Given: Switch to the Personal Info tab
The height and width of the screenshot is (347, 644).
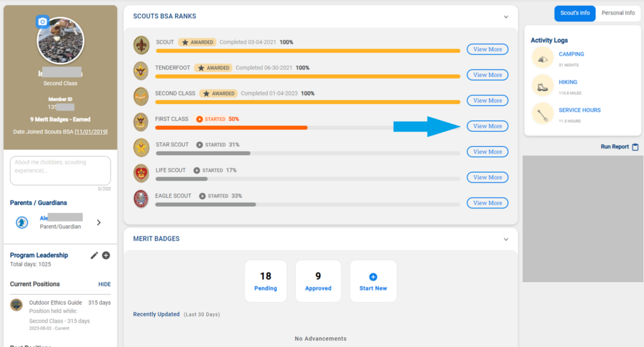Looking at the screenshot, I should pos(618,13).
